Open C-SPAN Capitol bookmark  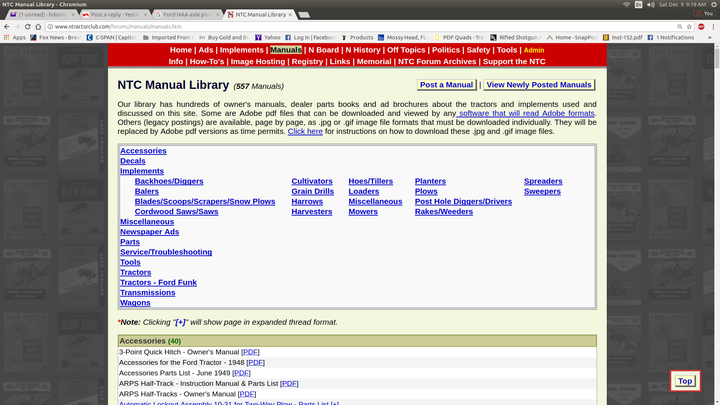[x=112, y=38]
